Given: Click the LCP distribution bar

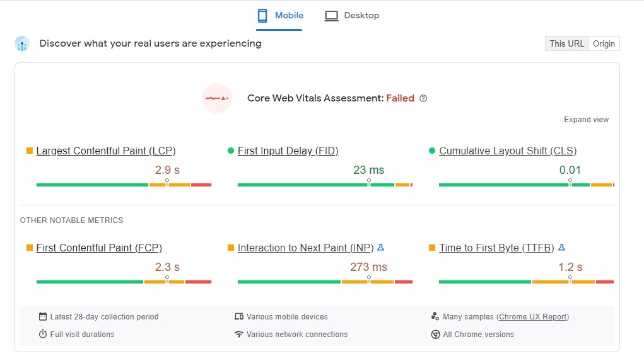Looking at the screenshot, I should pos(124,185).
